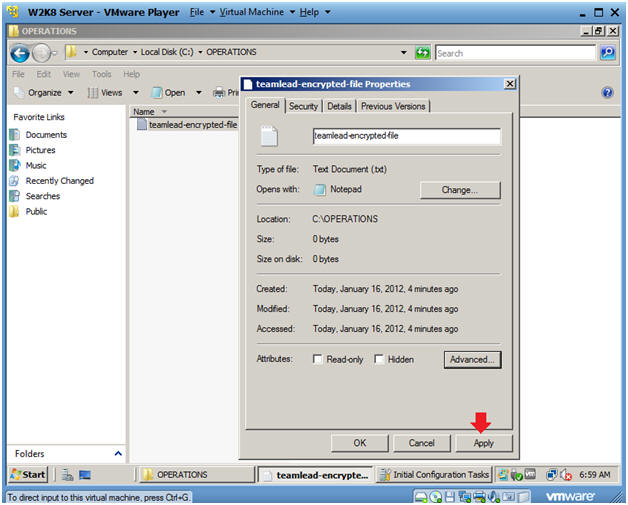
Task: Click the VMware Player logo icon
Action: pos(13,12)
